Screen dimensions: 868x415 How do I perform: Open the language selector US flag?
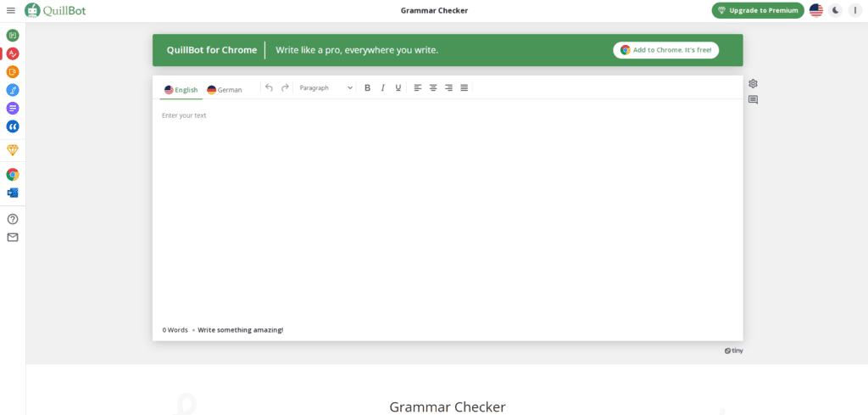click(x=816, y=10)
